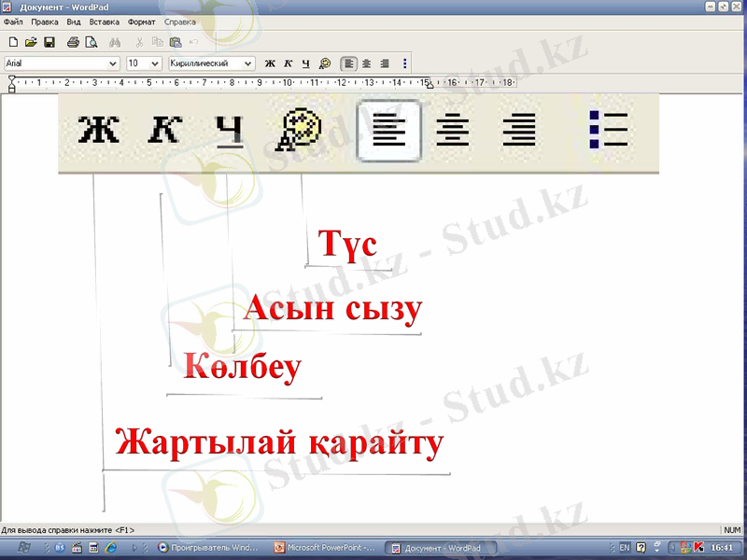Screen dimensions: 747x560
Task: Paste clipboard contents
Action: 176,42
